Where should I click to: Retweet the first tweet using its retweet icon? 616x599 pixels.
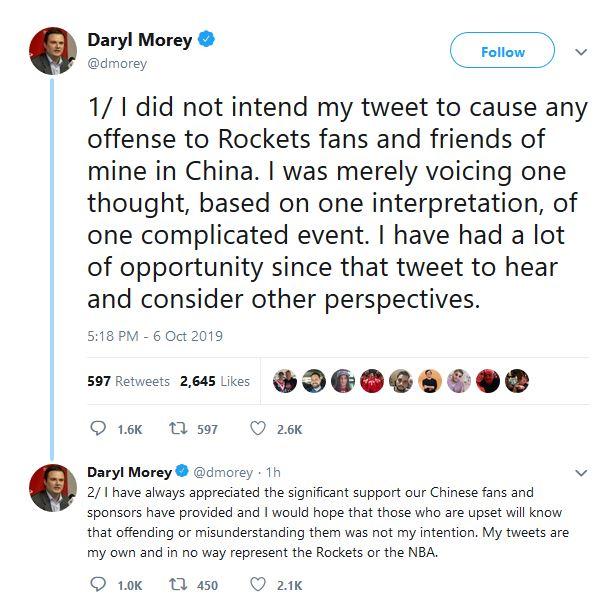pos(178,429)
